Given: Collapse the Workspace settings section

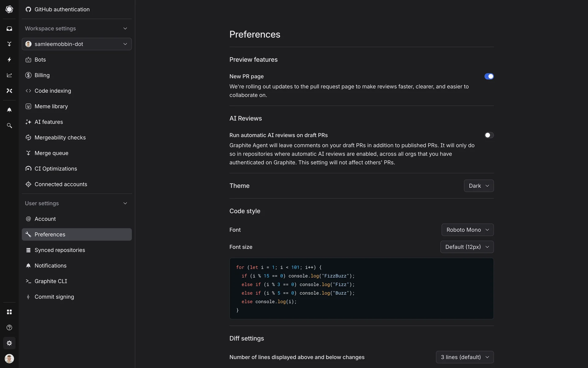Looking at the screenshot, I should [125, 29].
